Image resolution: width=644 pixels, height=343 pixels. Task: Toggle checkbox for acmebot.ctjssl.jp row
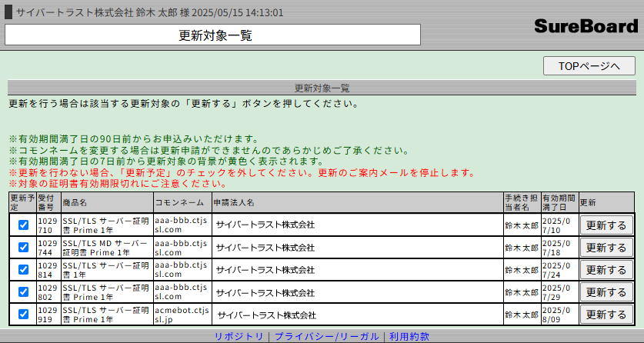point(23,315)
